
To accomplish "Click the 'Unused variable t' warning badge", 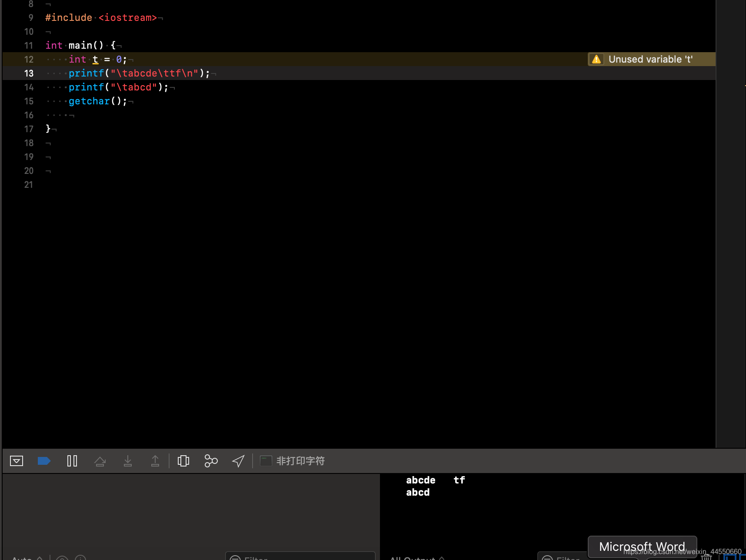I will tap(651, 59).
